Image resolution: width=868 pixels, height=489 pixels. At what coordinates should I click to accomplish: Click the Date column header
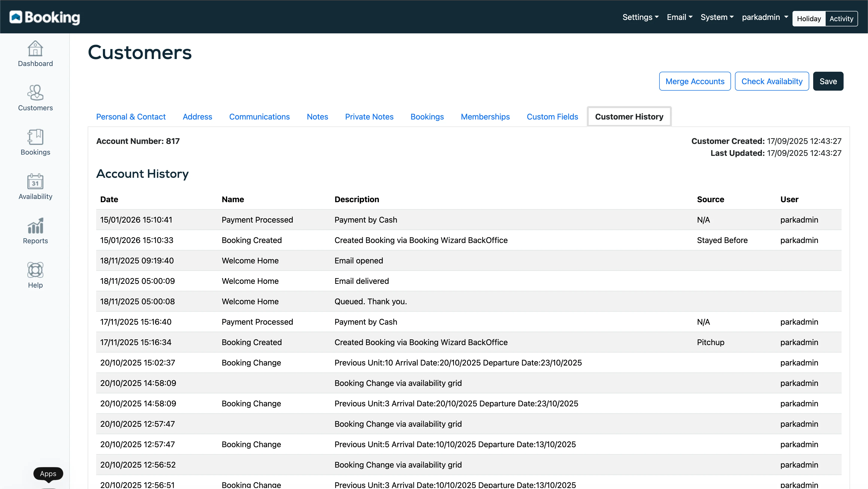click(109, 199)
